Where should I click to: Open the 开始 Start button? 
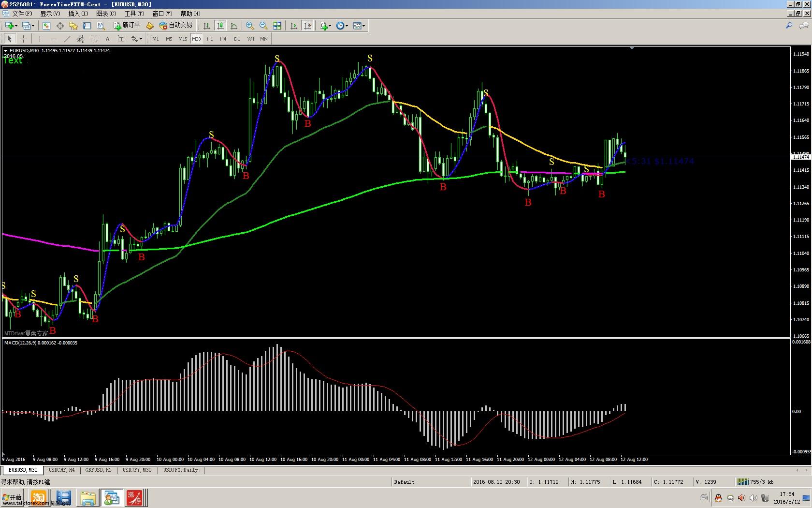point(13,497)
